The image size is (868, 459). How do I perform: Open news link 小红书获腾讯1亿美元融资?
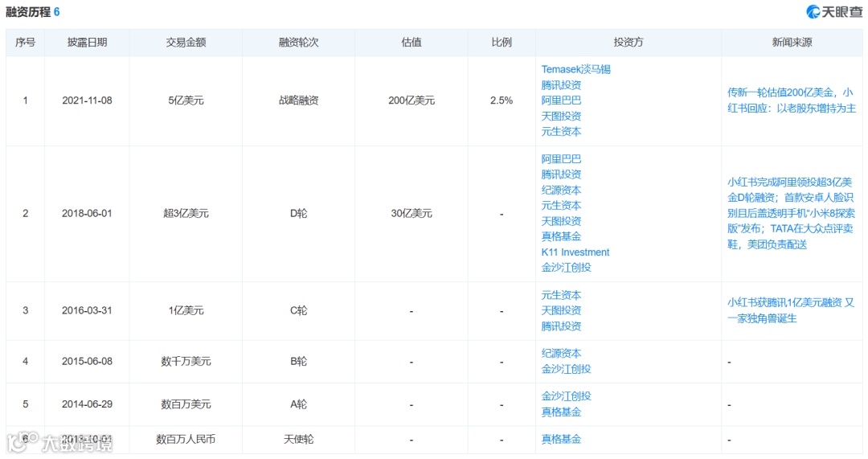[791, 310]
